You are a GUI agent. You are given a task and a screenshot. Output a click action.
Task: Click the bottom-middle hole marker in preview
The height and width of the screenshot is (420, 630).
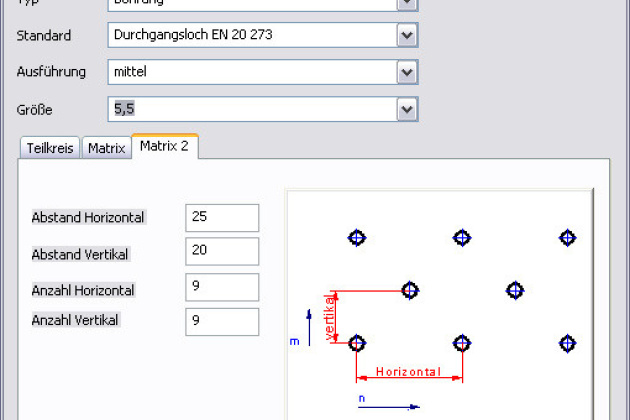click(x=462, y=344)
